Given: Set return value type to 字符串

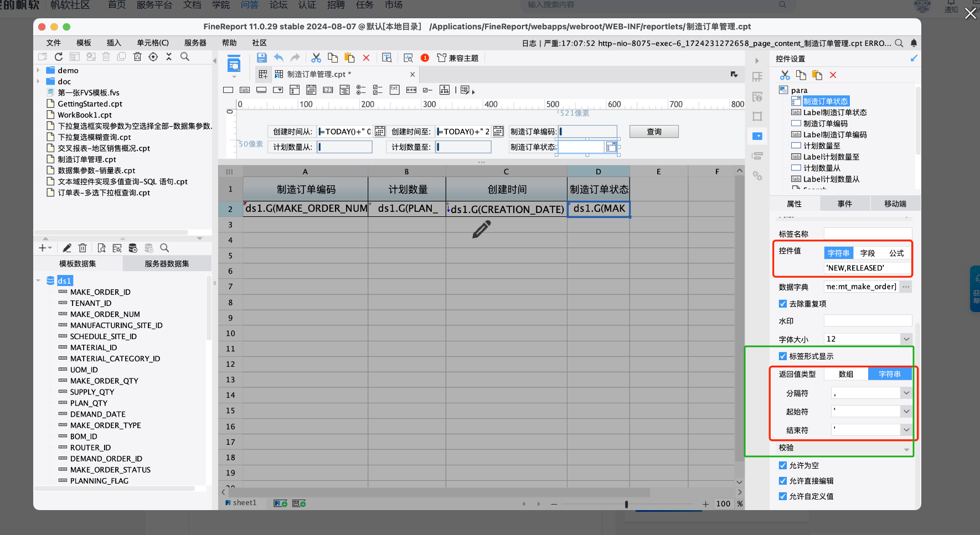Looking at the screenshot, I should click(x=889, y=374).
